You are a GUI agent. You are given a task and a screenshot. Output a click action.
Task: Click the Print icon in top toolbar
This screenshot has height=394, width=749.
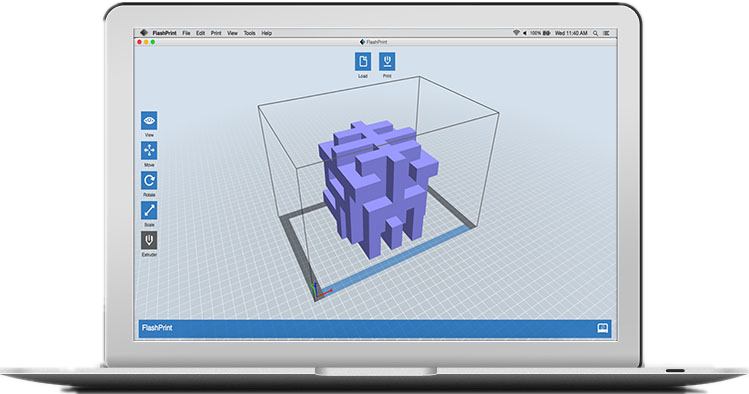[x=387, y=62]
